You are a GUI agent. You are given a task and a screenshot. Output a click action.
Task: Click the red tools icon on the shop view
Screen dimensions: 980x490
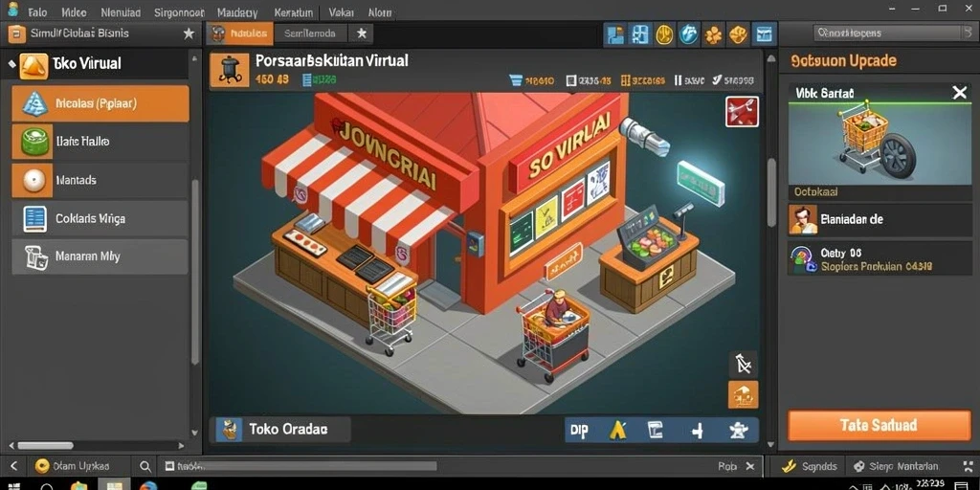[742, 111]
